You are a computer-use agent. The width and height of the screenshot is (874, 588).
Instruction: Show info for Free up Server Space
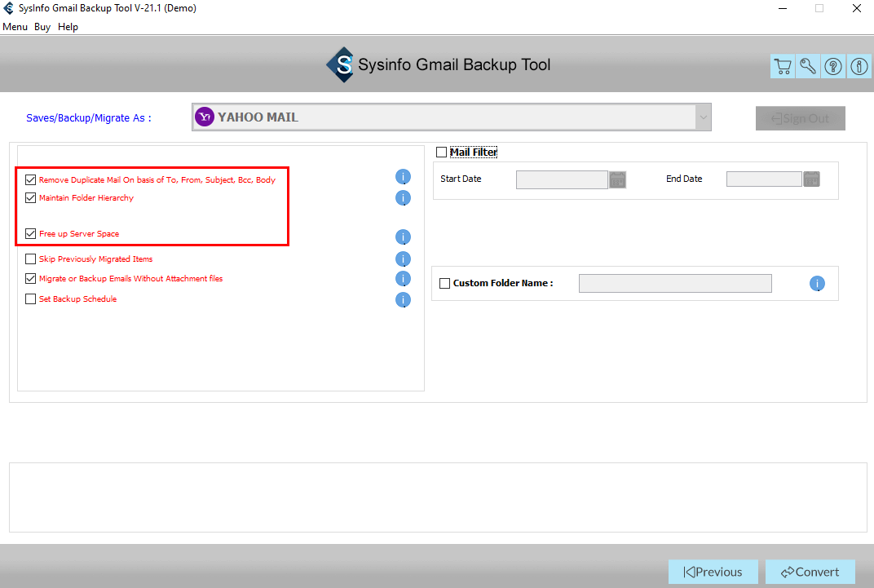tap(403, 237)
